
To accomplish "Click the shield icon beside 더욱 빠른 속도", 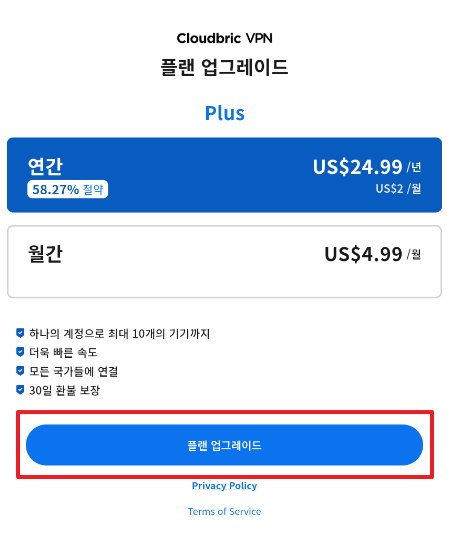I will pyautogui.click(x=20, y=352).
